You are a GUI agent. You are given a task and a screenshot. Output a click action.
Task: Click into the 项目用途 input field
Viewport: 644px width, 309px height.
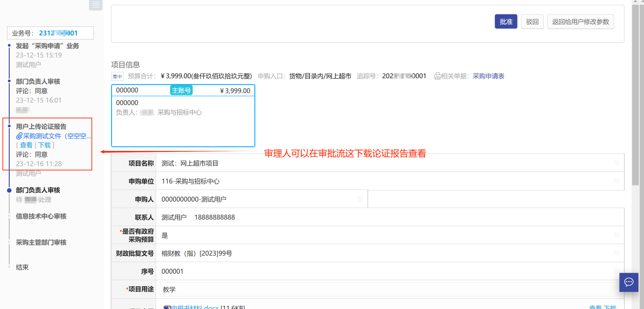coord(386,289)
